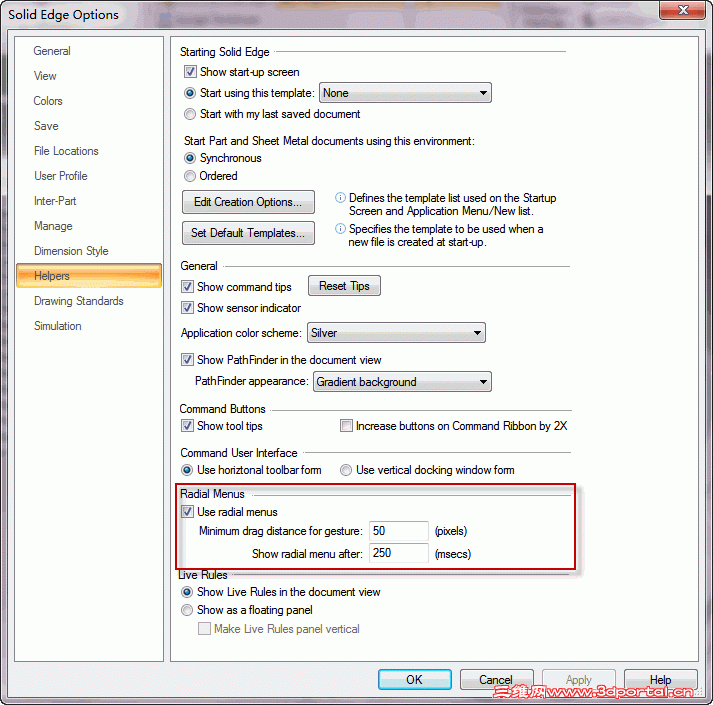Toggle Show PathFinder in document view
Screen dimensions: 713x705
tap(187, 360)
